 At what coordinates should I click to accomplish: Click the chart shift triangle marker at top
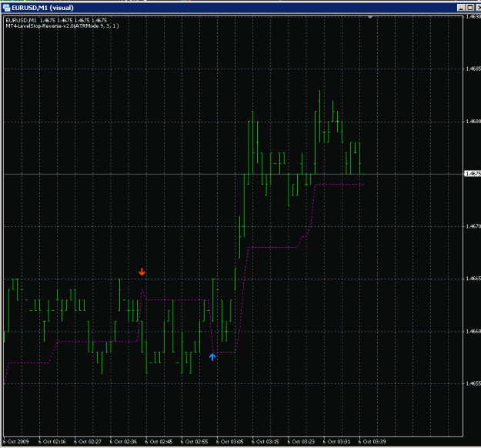370,17
